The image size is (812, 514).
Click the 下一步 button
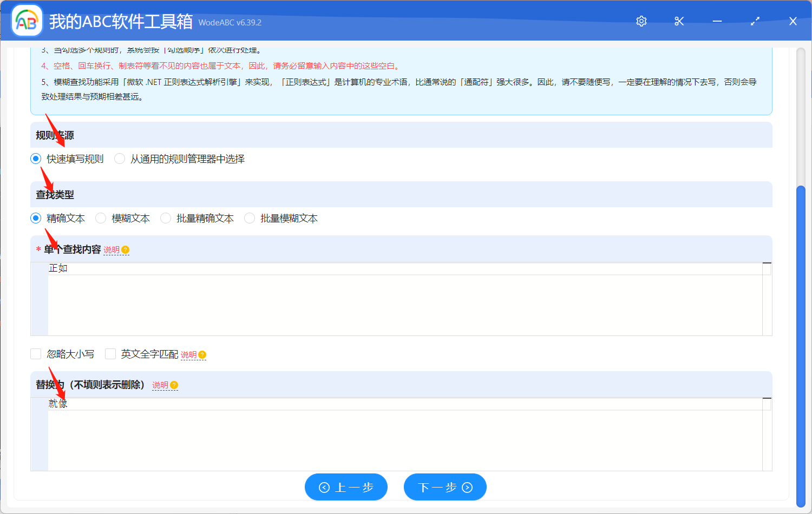click(445, 486)
